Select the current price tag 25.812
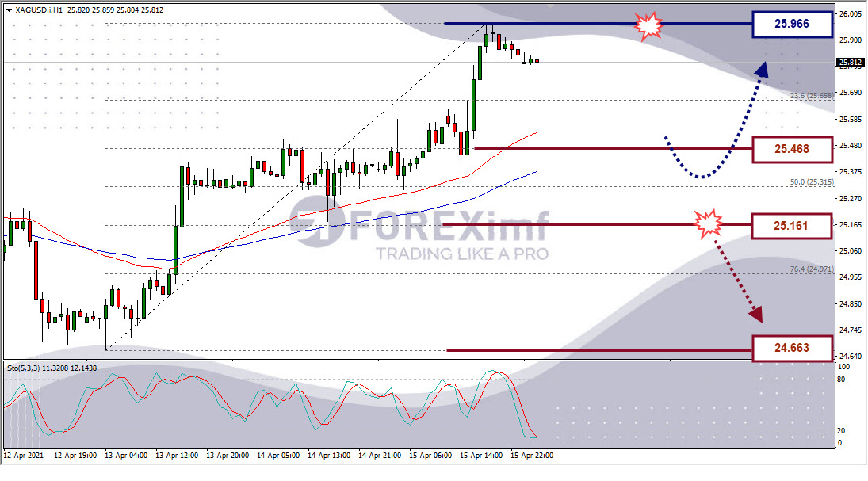 coord(850,62)
